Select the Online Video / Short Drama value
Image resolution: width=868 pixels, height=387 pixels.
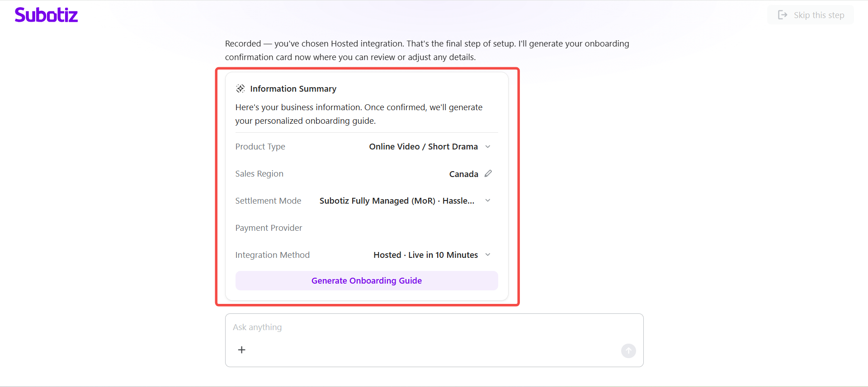[x=423, y=147]
